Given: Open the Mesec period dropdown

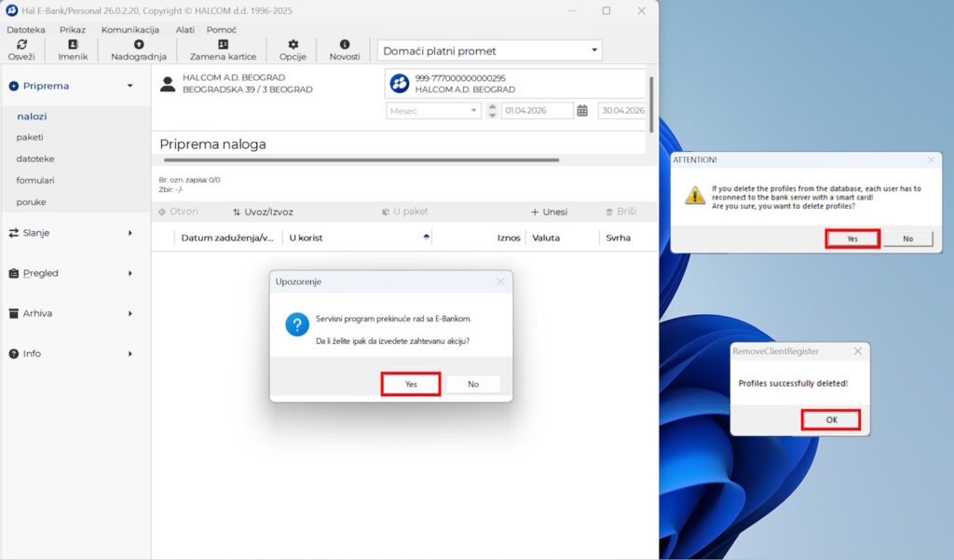Looking at the screenshot, I should [433, 110].
